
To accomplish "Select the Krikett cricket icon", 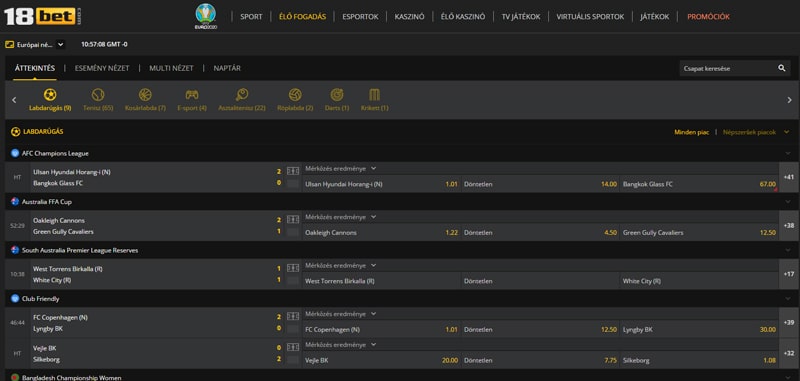I will pyautogui.click(x=374, y=95).
